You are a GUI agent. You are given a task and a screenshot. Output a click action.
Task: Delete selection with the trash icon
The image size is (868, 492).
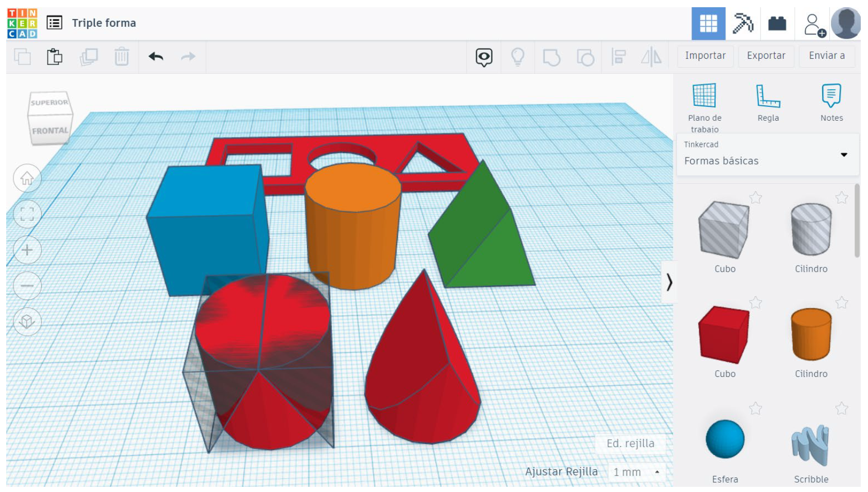pos(122,57)
